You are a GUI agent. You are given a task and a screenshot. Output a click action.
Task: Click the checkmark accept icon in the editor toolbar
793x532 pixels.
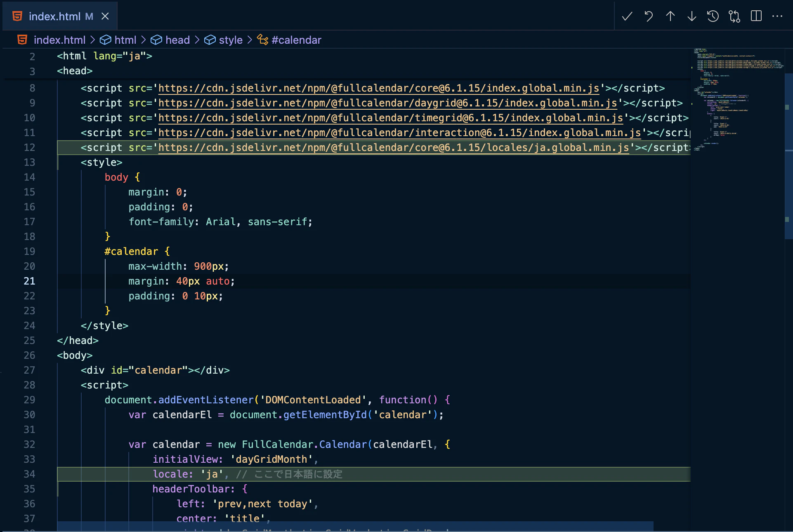tap(627, 16)
